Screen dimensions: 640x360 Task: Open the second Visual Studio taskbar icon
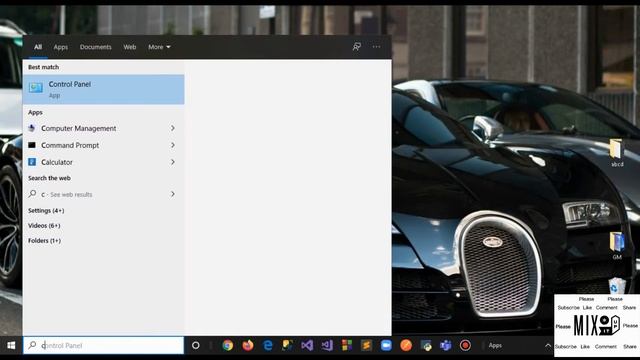[x=327, y=345]
